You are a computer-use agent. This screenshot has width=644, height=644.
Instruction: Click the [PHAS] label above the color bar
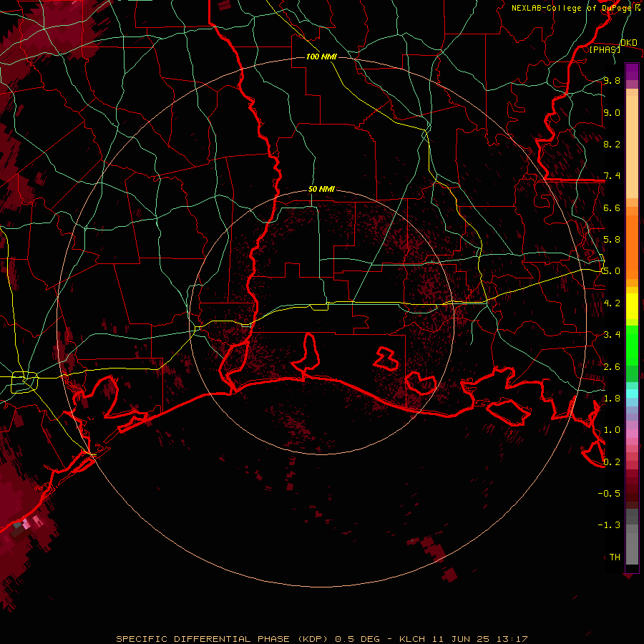pyautogui.click(x=605, y=49)
